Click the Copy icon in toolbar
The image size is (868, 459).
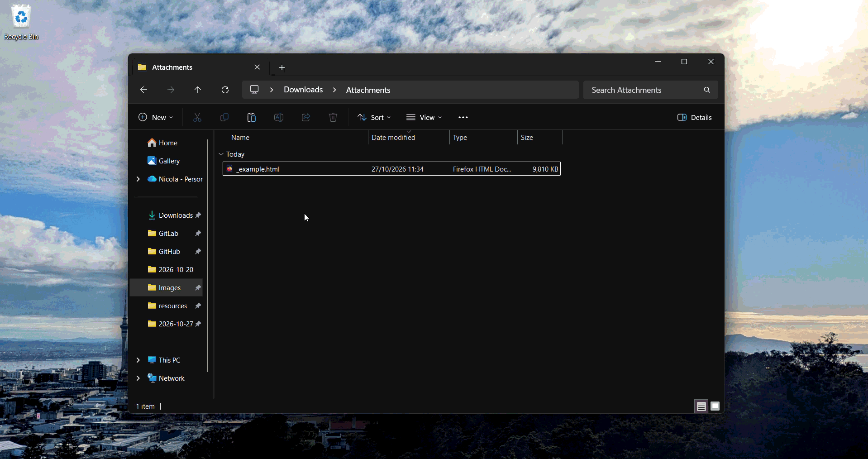point(224,117)
